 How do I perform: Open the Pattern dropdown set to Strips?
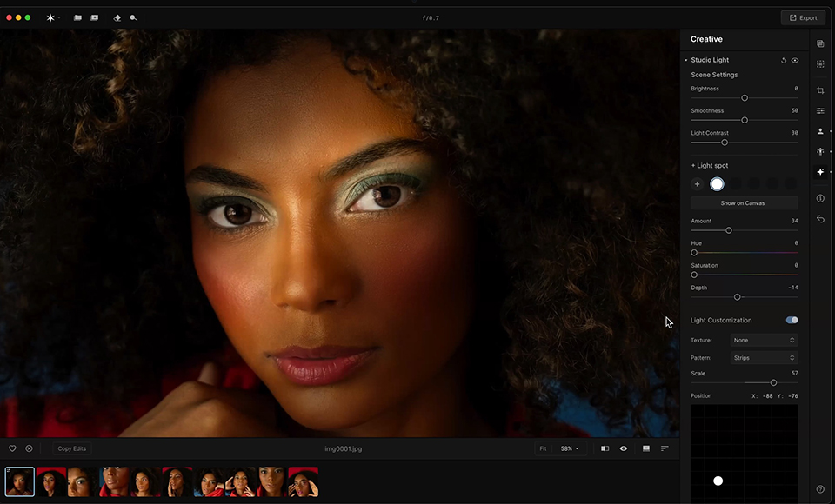click(764, 358)
